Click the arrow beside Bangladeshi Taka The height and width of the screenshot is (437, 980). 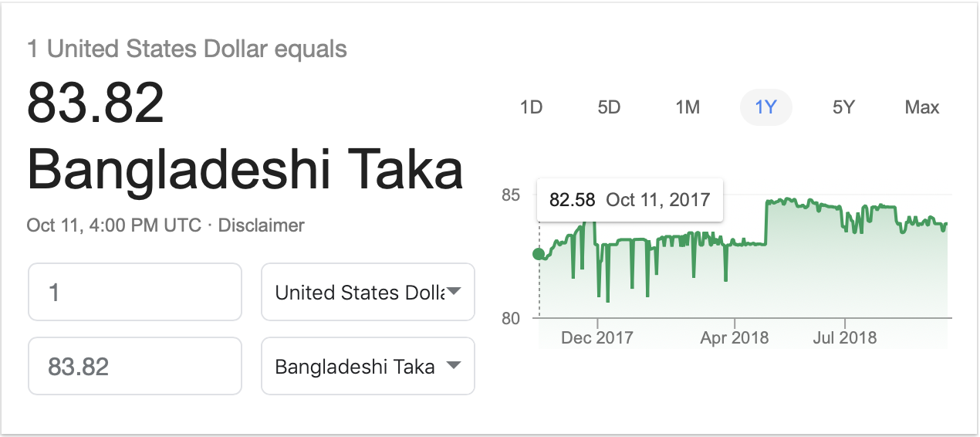(455, 365)
